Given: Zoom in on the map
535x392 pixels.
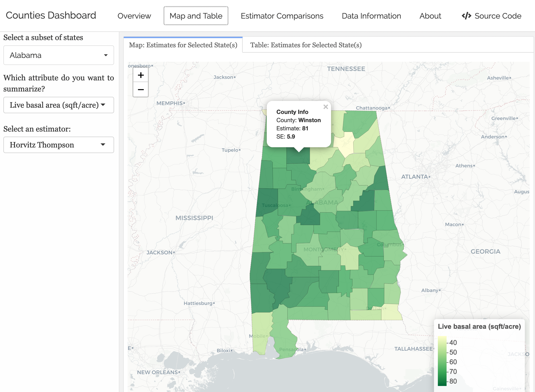Looking at the screenshot, I should pyautogui.click(x=141, y=75).
